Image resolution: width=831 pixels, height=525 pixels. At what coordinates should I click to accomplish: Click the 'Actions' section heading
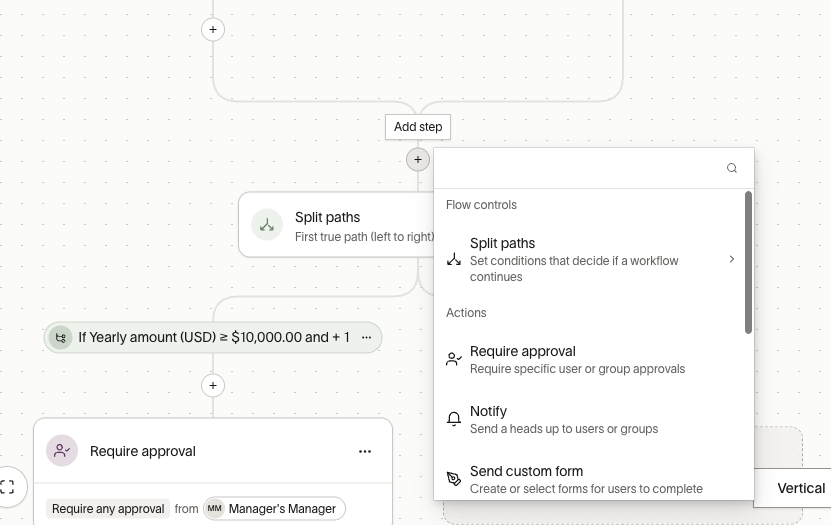(x=466, y=313)
